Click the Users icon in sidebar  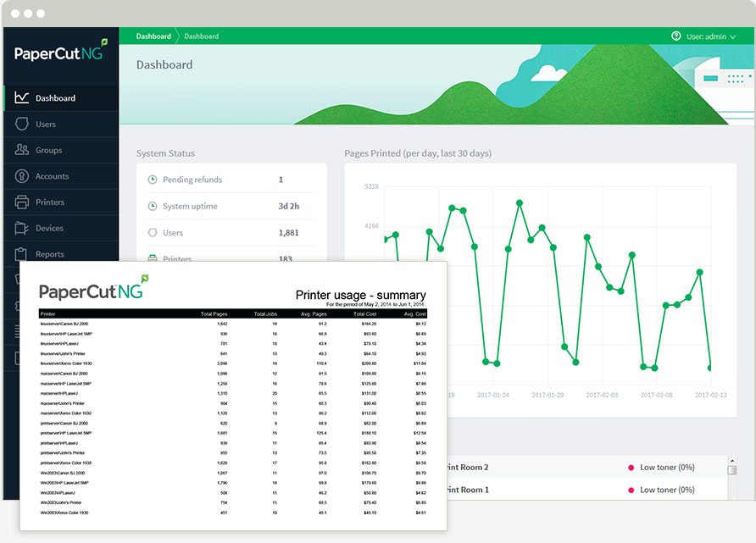22,125
